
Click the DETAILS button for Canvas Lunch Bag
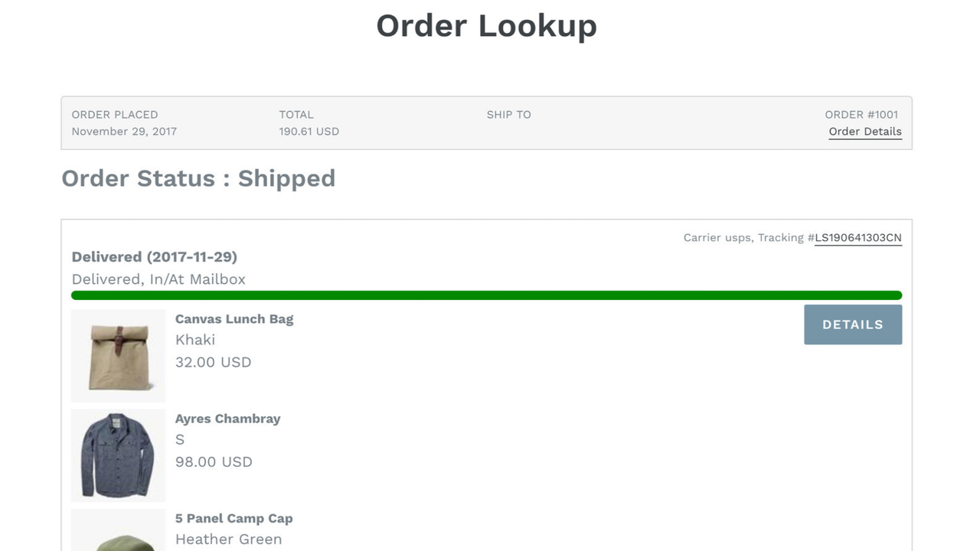852,324
